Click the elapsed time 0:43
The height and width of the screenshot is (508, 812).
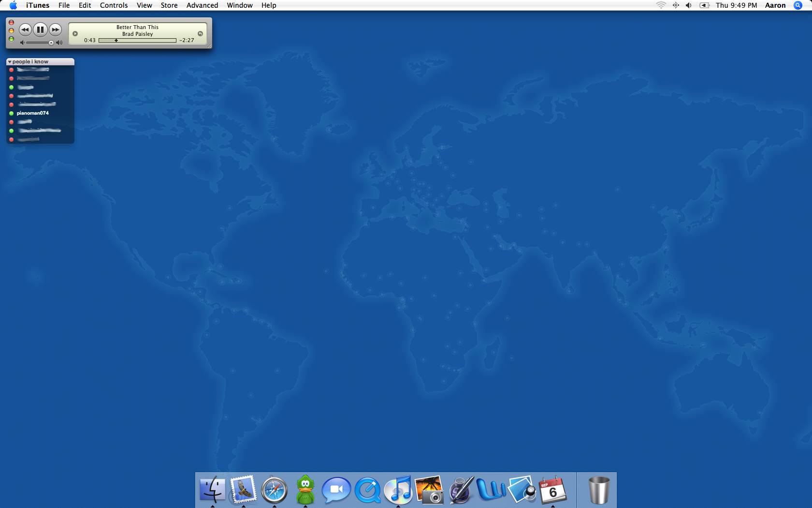[89, 40]
